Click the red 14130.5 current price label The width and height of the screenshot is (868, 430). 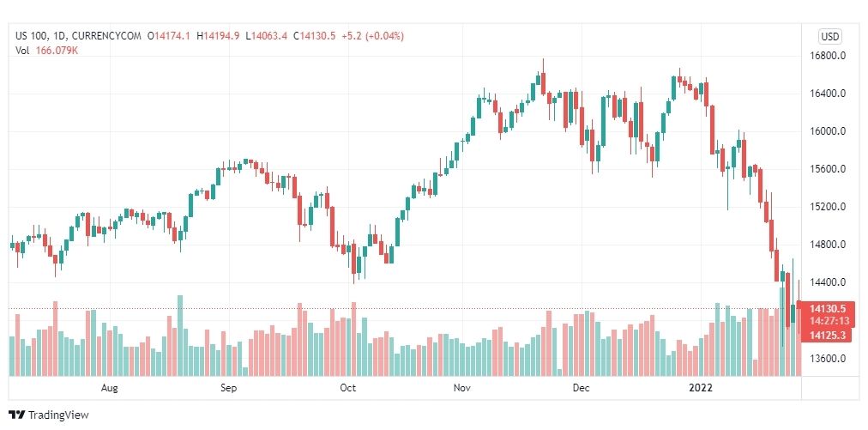click(x=827, y=309)
